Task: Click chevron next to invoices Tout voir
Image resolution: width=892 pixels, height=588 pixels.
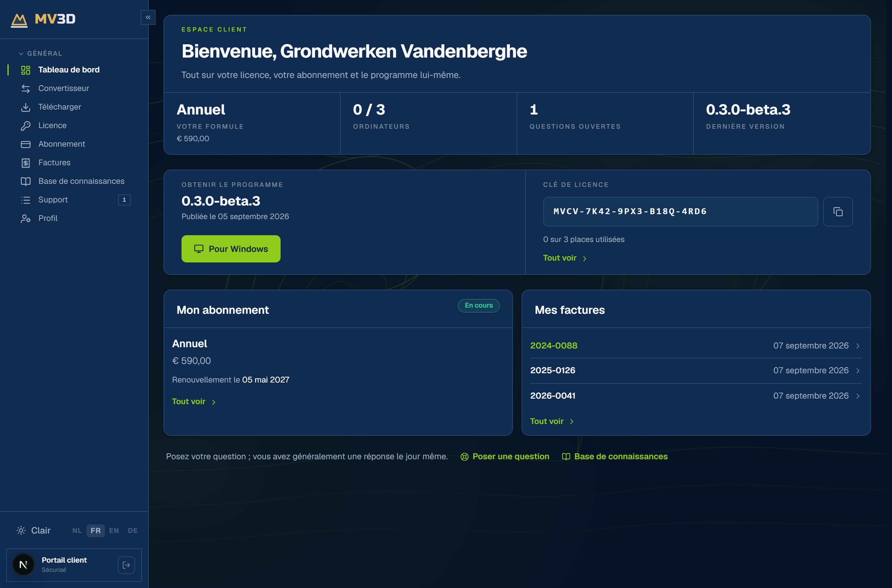Action: point(571,422)
